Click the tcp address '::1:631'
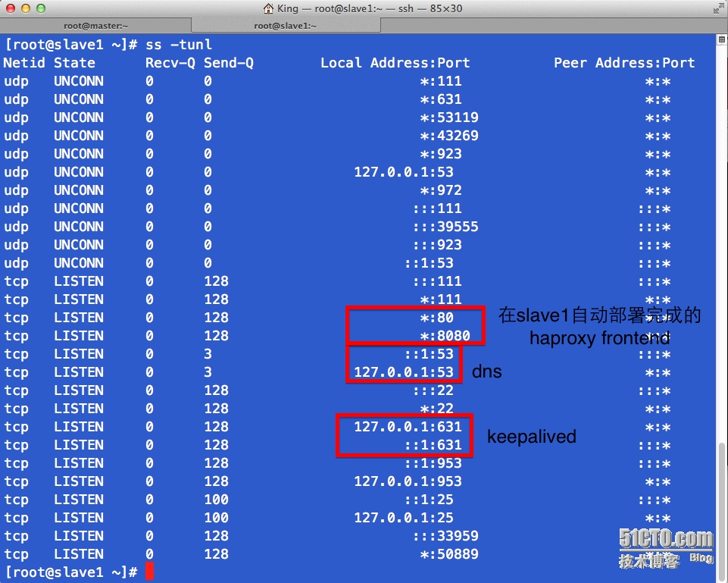Screen dimensions: 728x583 [433, 445]
